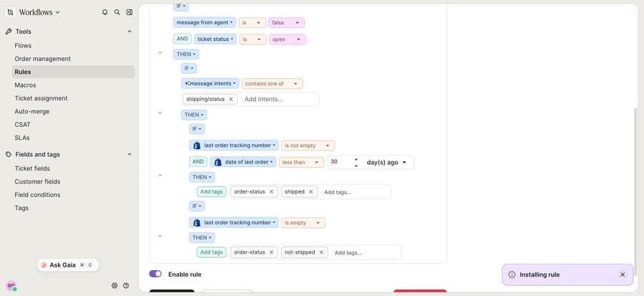Click the user avatar icon
The width and height of the screenshot is (644, 296).
click(11, 286)
